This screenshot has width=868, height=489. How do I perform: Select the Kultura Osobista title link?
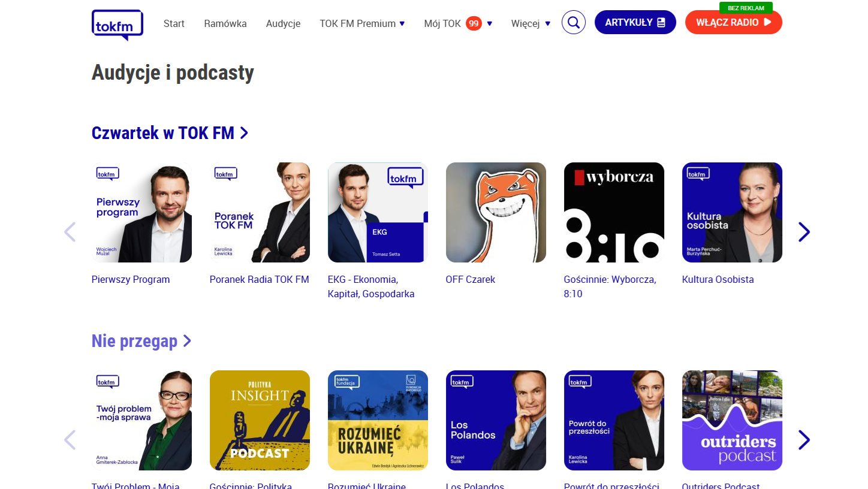point(718,279)
